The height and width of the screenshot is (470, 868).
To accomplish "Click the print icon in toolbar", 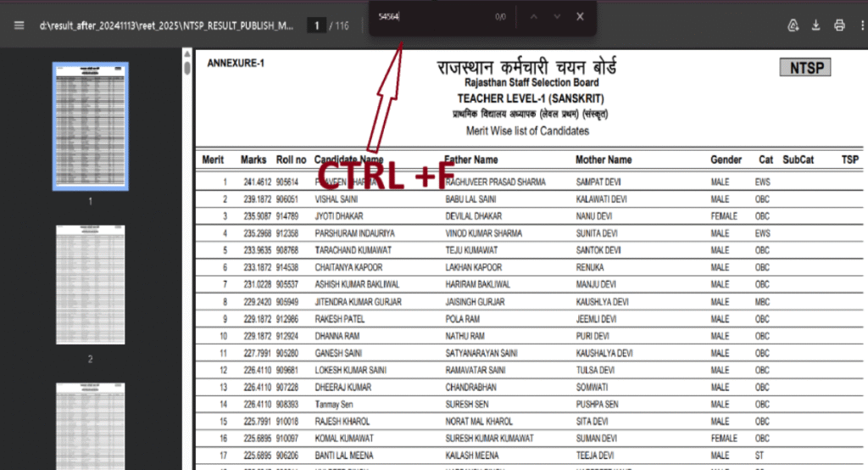I will click(x=839, y=25).
